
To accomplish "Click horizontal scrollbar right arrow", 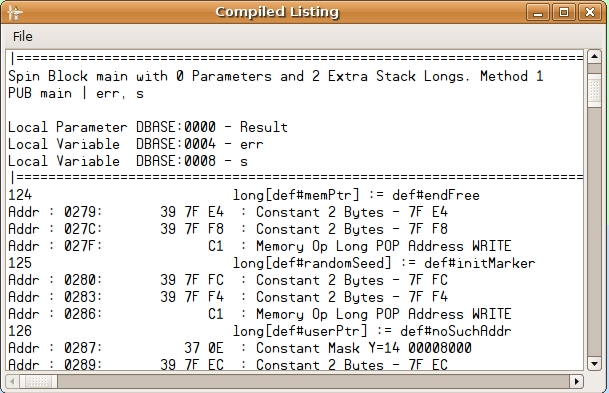I will [x=576, y=381].
